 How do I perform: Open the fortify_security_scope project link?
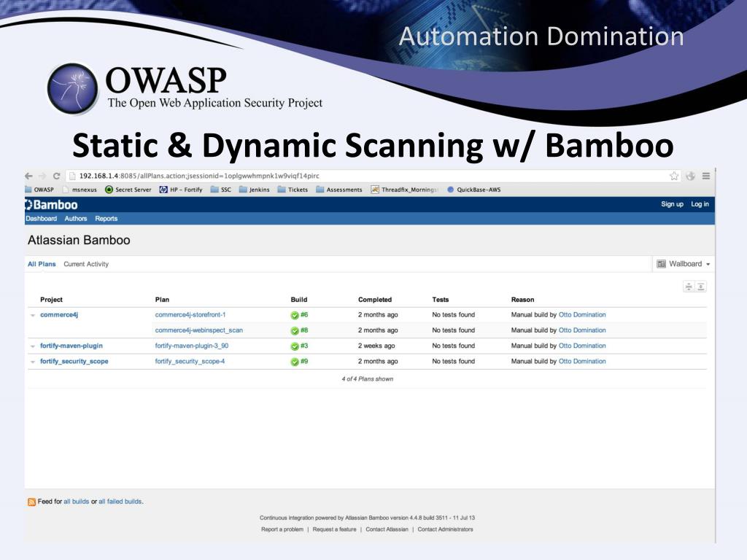point(74,362)
